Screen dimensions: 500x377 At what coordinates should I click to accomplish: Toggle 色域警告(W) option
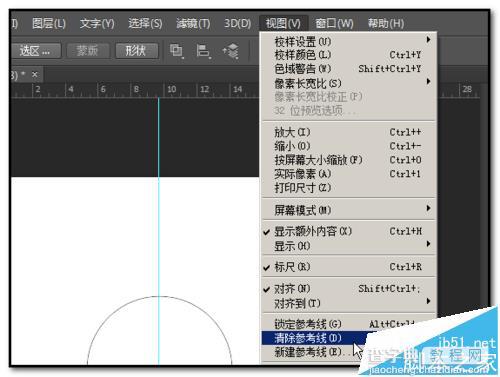[x=349, y=69]
